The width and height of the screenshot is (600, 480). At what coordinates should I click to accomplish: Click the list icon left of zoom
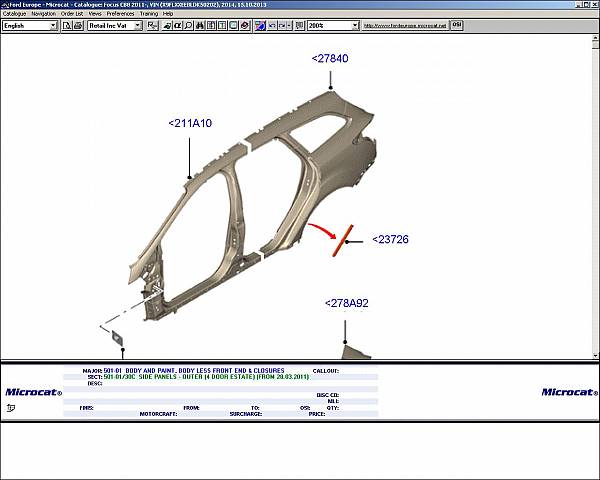(300, 26)
